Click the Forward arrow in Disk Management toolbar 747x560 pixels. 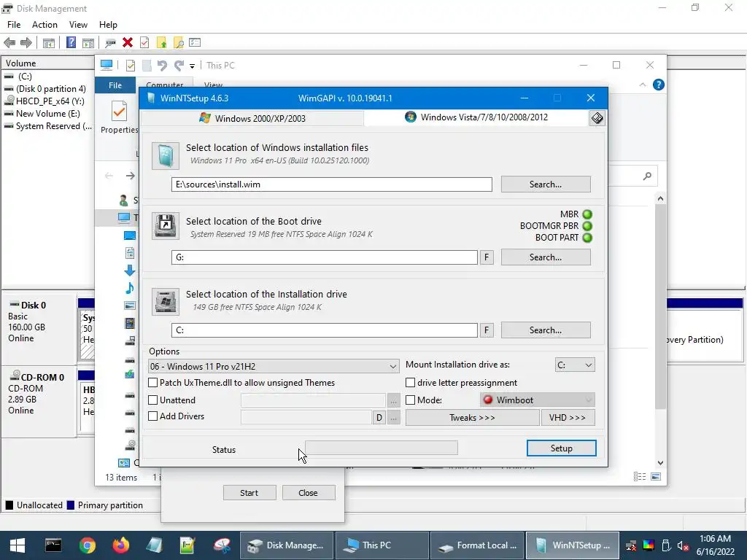click(26, 43)
